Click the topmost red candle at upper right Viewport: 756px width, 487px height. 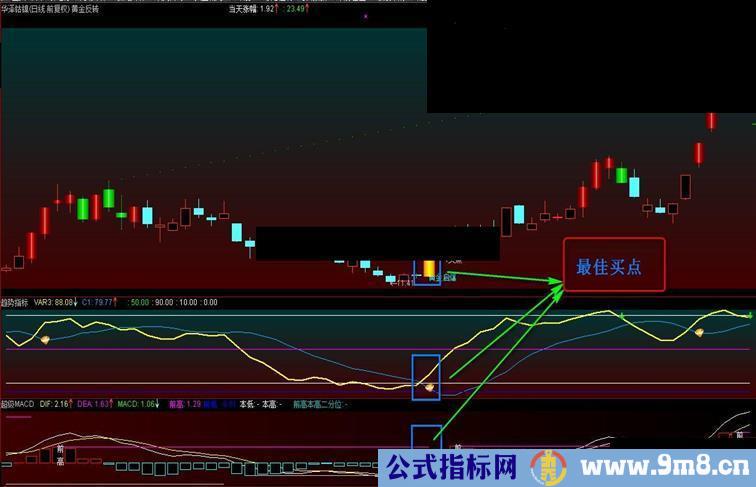click(711, 121)
